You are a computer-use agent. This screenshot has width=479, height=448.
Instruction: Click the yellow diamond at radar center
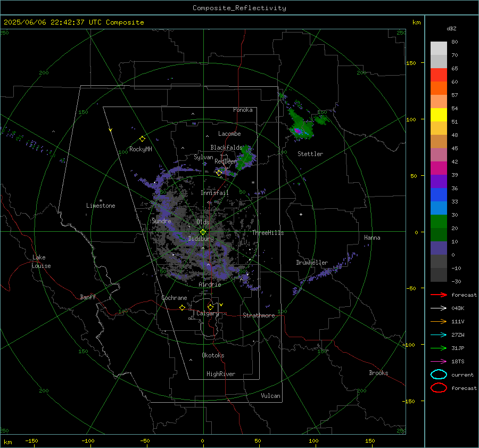pyautogui.click(x=203, y=232)
